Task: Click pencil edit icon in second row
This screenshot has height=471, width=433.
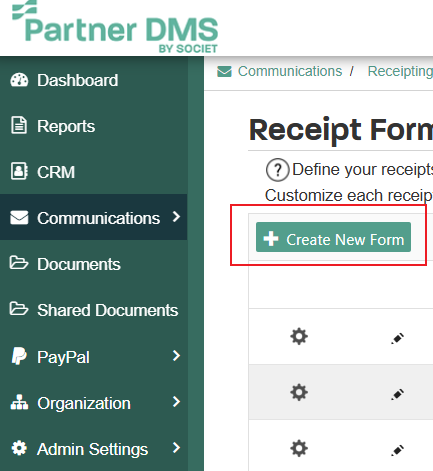Action: (397, 395)
